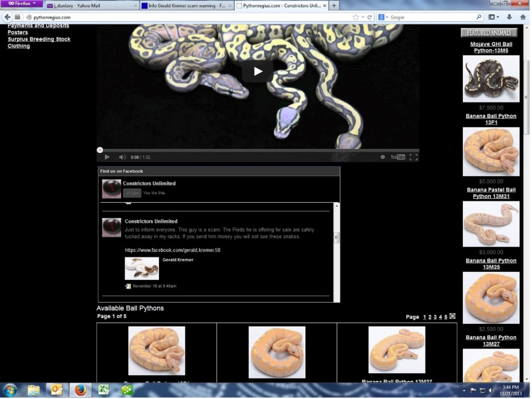Click the video progress scrubber handle
Screen dimensions: 532x399
click(100, 150)
